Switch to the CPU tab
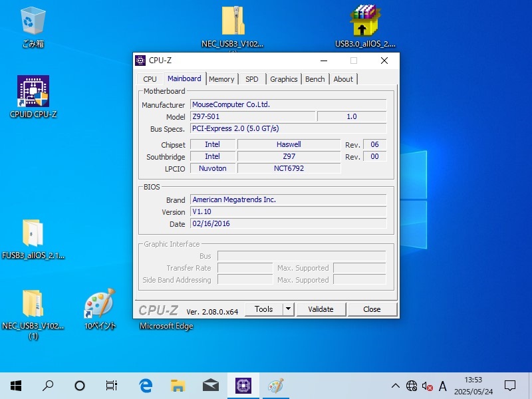 click(150, 79)
